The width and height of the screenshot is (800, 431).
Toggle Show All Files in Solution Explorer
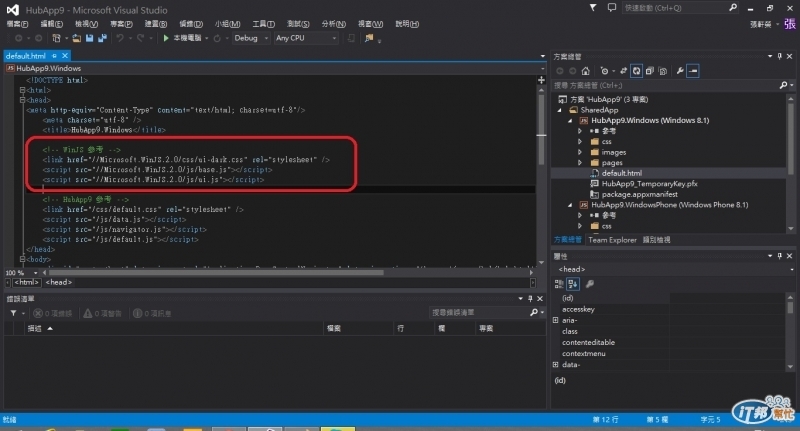[663, 71]
